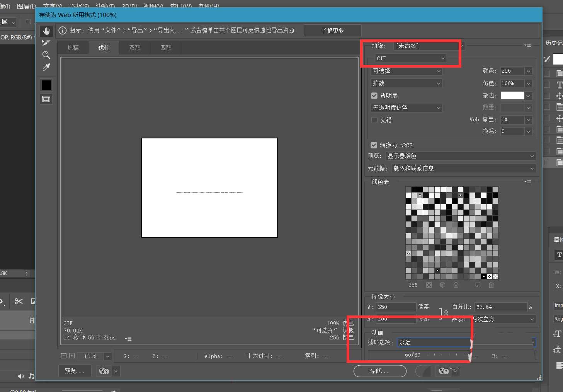Screen dimensions: 563x392
Task: Switch to the 原稿 tab
Action: (73, 48)
